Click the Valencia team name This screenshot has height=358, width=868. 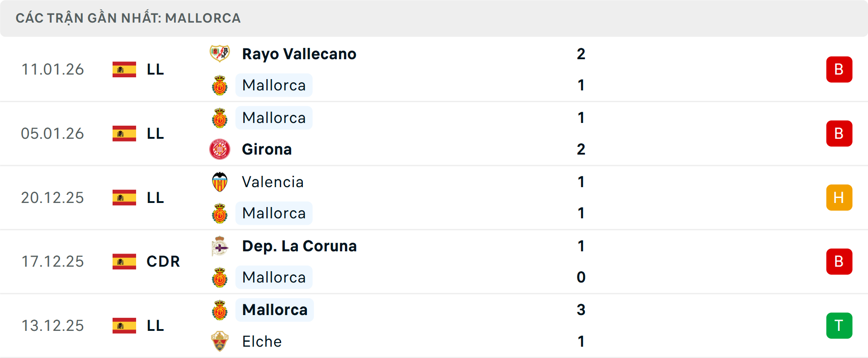click(x=273, y=182)
